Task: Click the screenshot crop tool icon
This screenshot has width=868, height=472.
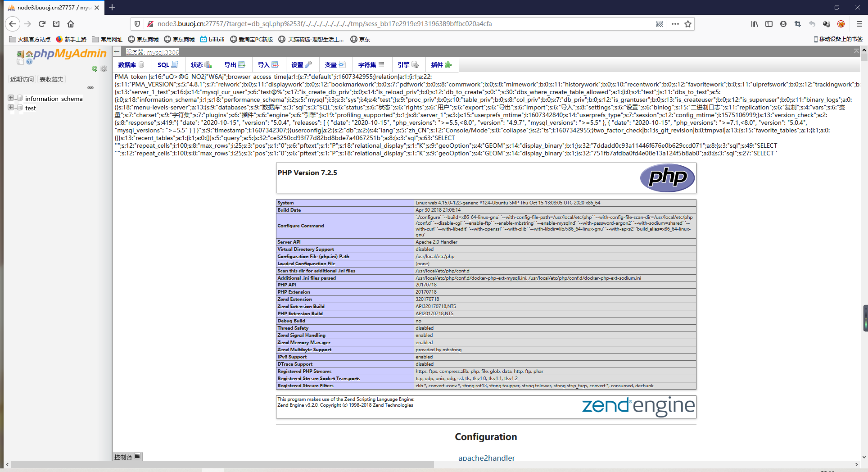Action: (x=798, y=24)
